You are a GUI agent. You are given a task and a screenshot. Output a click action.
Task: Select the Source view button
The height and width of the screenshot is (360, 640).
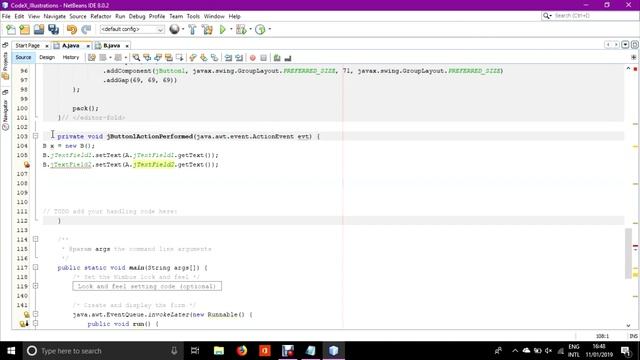tap(23, 58)
